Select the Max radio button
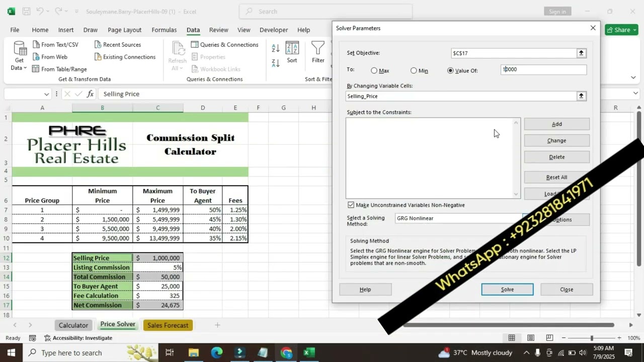Screen dimensions: 644x362 point(374,71)
